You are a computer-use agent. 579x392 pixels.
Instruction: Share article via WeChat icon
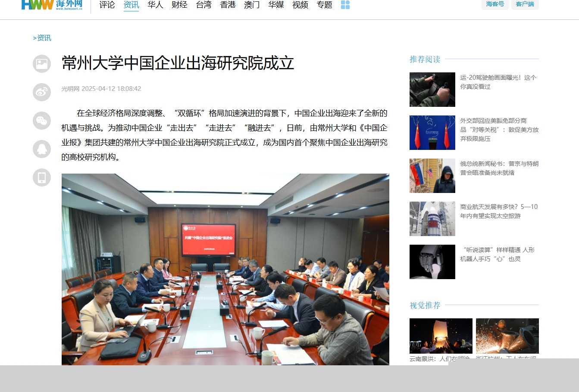point(42,121)
